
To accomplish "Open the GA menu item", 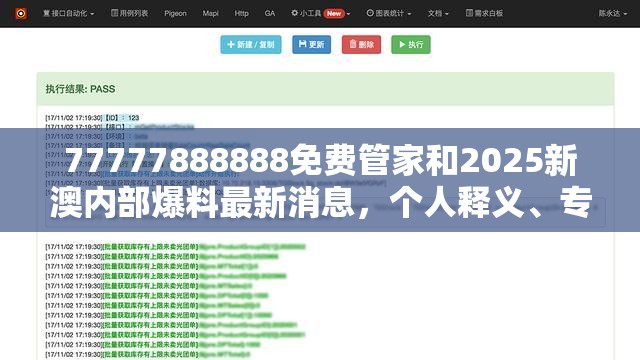I will pos(269,13).
